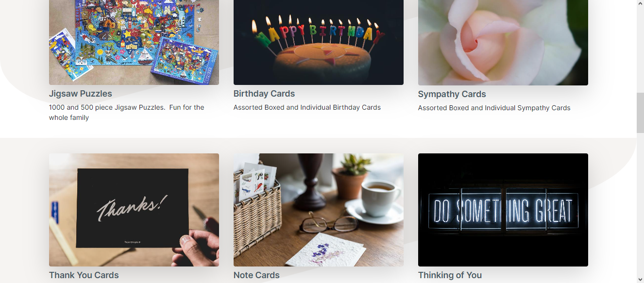Open the Birthday Cards heading link
This screenshot has width=644, height=283.
[x=264, y=94]
